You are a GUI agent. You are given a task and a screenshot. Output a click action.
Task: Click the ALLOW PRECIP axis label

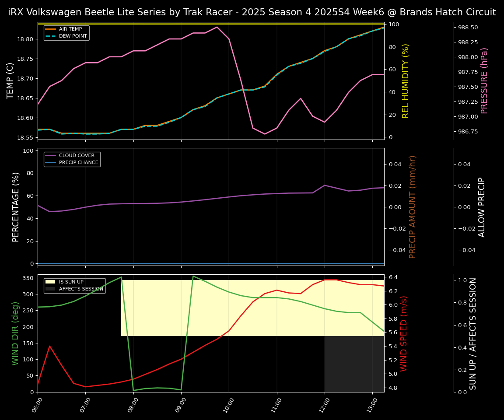(x=482, y=206)
